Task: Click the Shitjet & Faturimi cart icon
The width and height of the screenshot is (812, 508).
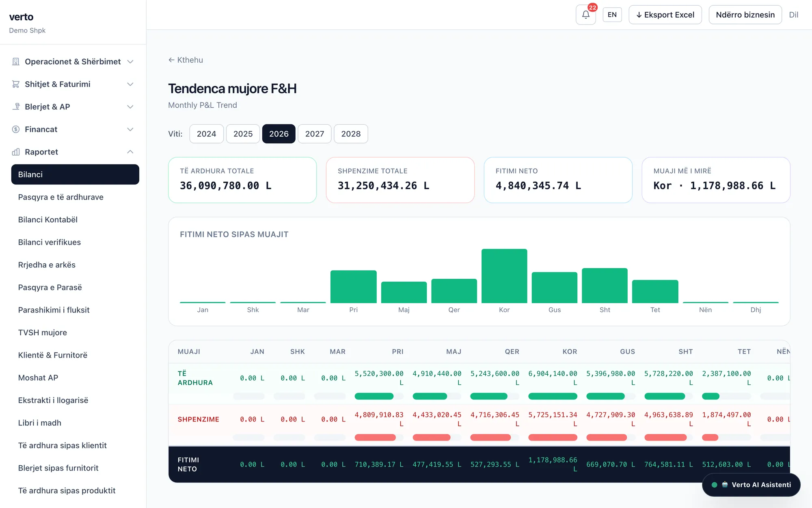Action: tap(16, 84)
